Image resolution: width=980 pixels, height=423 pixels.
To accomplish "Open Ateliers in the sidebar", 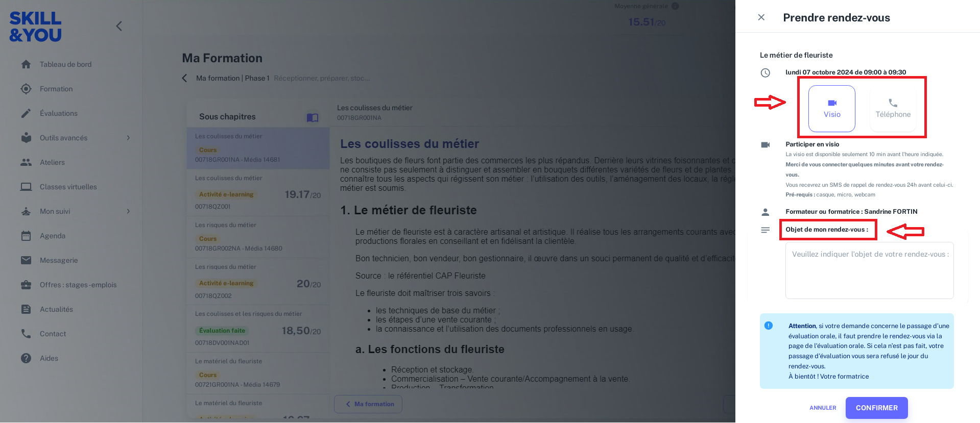I will [52, 162].
